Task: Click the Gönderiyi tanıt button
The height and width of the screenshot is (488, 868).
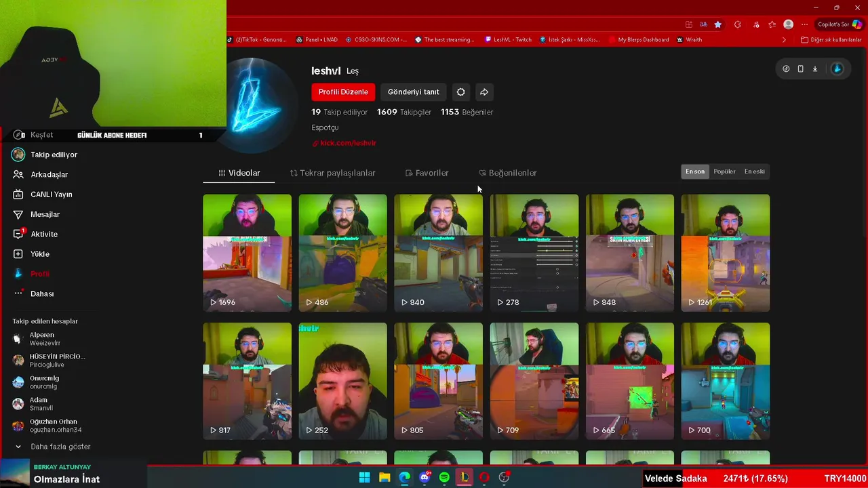Action: point(413,92)
